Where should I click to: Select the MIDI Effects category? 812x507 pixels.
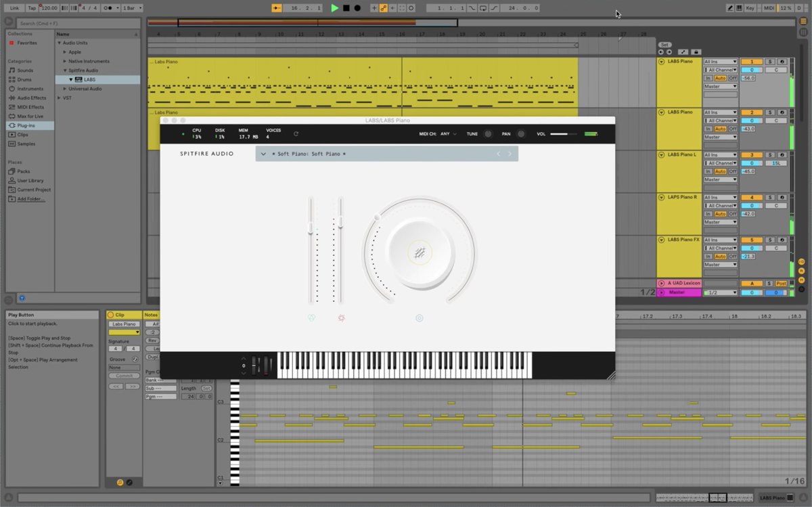coord(30,107)
